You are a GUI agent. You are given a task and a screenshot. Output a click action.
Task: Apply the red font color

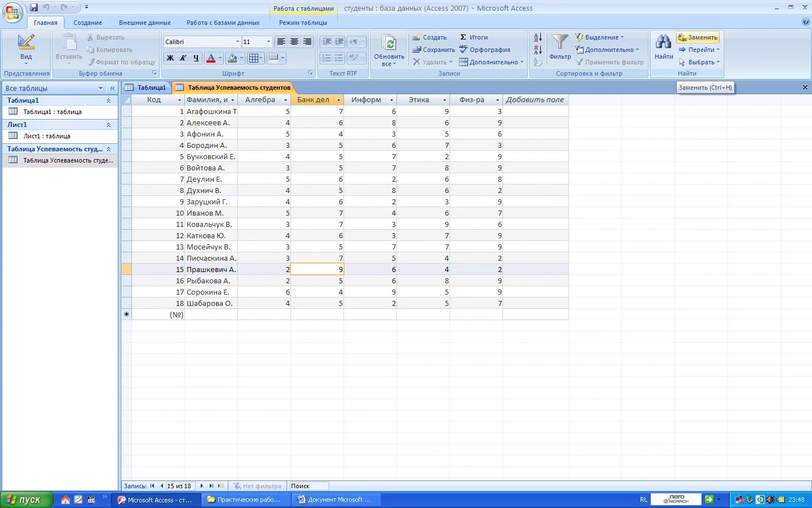210,58
